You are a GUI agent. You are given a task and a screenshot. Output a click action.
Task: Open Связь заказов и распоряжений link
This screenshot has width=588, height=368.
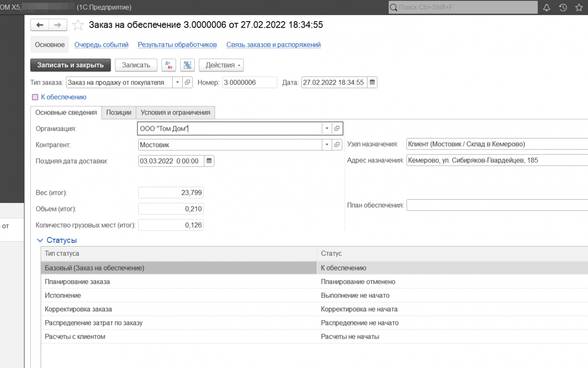click(x=273, y=45)
